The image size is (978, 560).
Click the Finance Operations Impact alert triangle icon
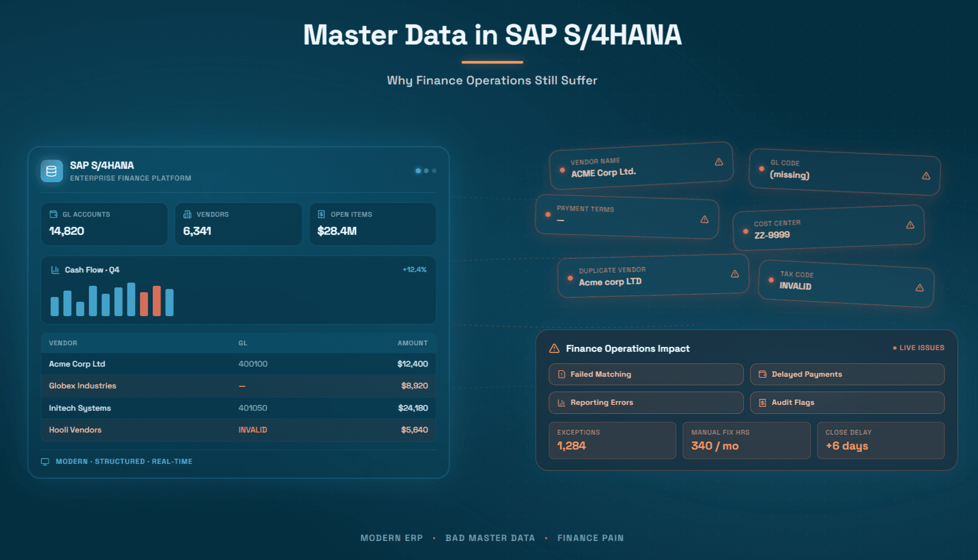tap(554, 349)
